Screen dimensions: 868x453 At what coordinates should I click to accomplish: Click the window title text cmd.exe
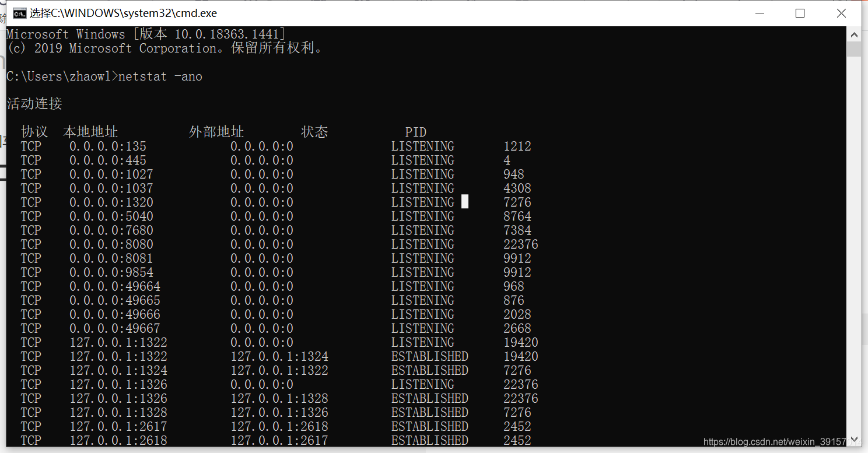click(x=123, y=13)
